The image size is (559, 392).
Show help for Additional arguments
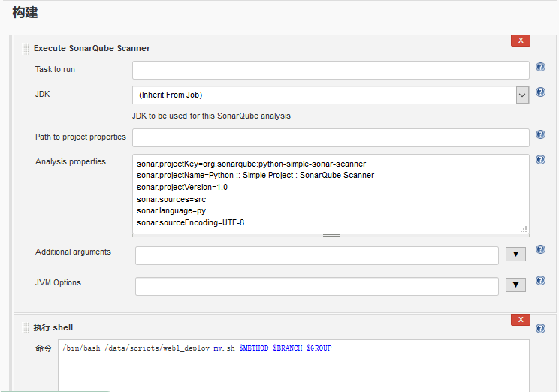(540, 249)
